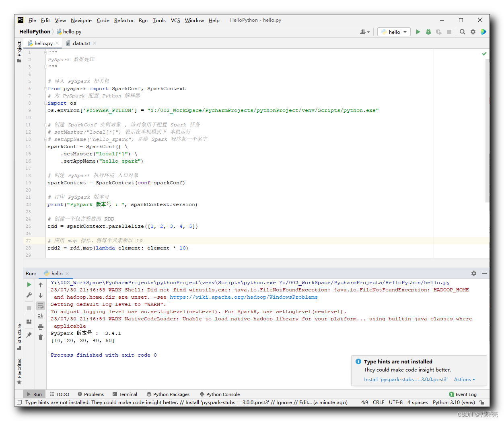
Task: Start debugging with the bug icon
Action: 428,32
